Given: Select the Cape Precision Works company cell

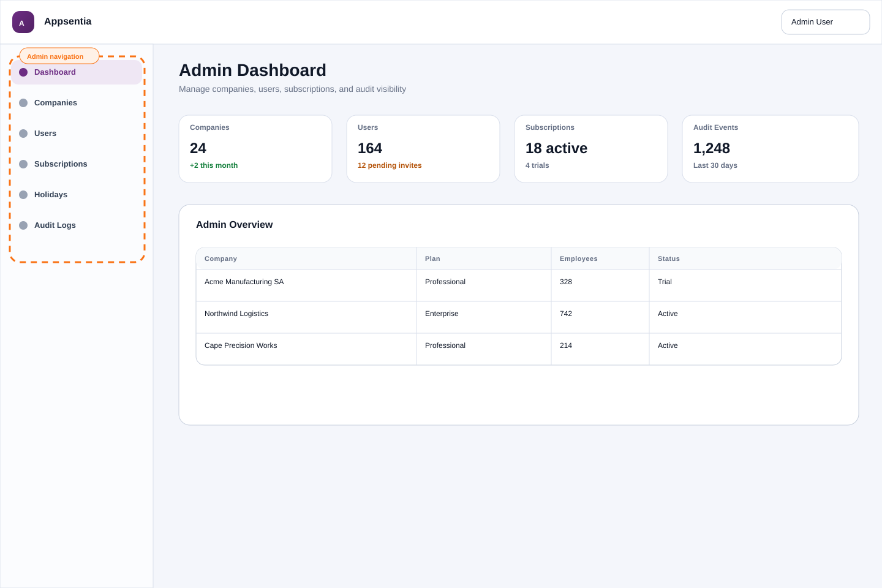Looking at the screenshot, I should [x=306, y=349].
